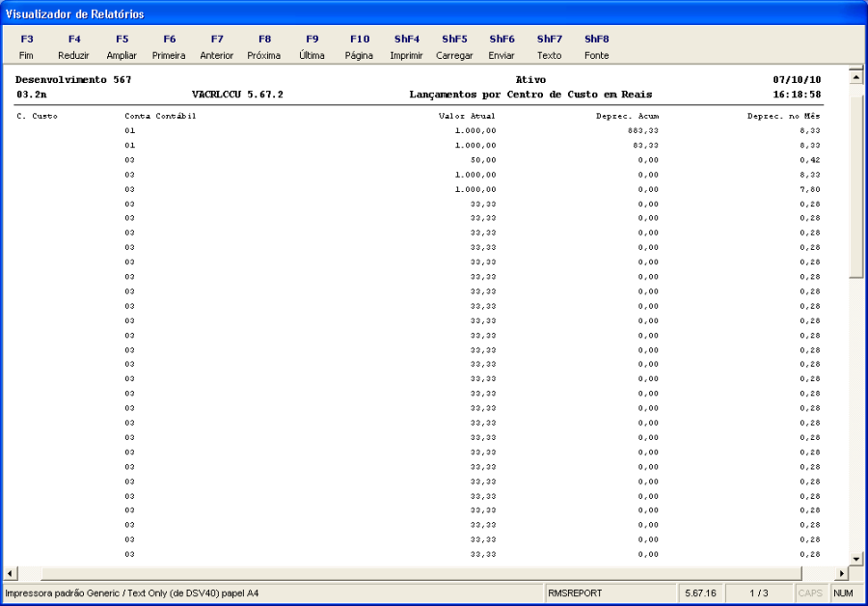Click the '5.67.16' version in status bar
This screenshot has width=868, height=606.
coord(700,593)
